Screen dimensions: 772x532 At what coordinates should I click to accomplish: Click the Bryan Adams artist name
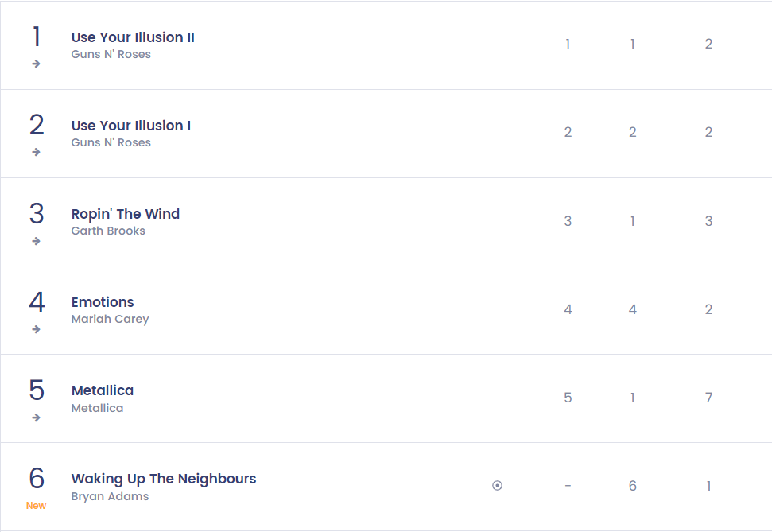coord(111,496)
